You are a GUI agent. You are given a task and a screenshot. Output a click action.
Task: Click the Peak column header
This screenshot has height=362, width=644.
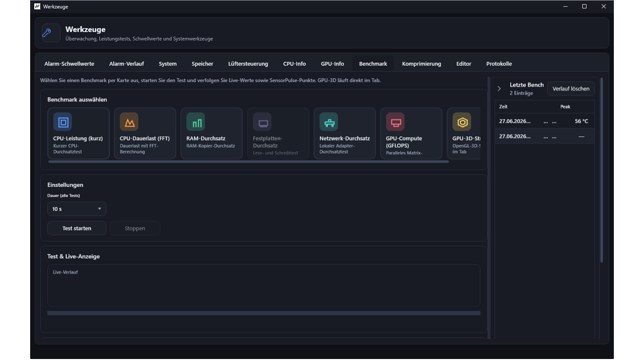pos(565,107)
